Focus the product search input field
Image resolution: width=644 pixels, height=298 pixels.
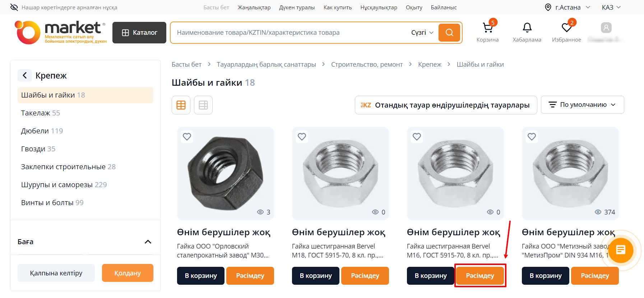click(291, 33)
